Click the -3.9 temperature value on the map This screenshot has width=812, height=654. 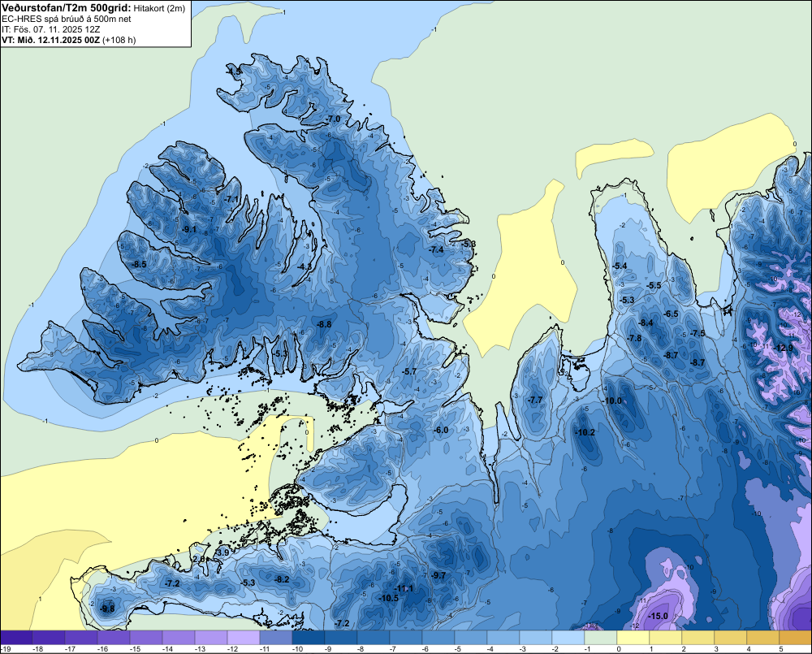pyautogui.click(x=222, y=552)
